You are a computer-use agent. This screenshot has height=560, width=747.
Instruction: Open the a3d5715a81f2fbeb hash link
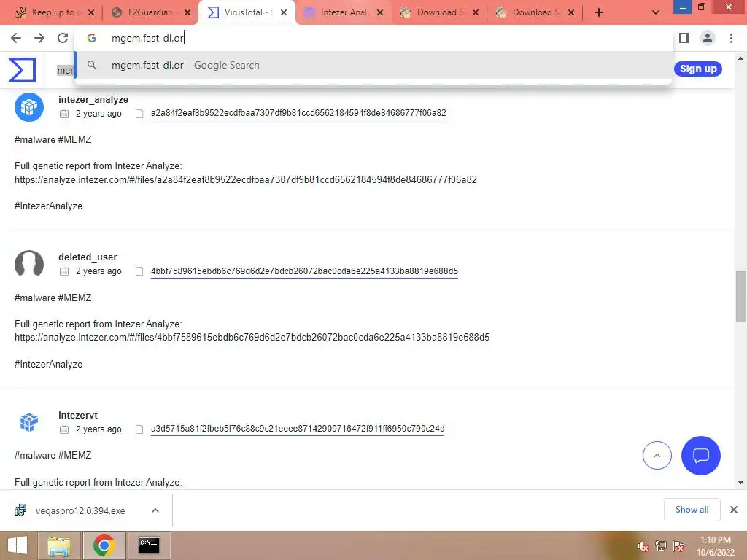pyautogui.click(x=298, y=429)
